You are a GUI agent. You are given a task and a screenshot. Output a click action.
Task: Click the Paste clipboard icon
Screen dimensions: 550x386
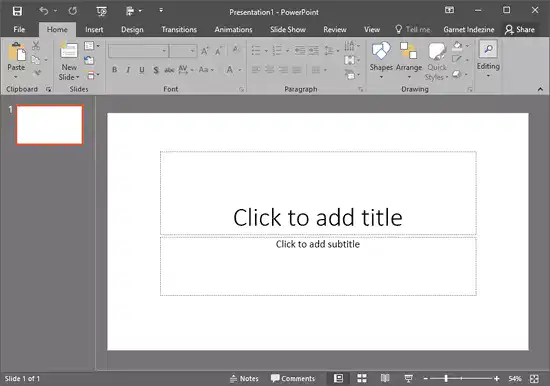pos(16,52)
